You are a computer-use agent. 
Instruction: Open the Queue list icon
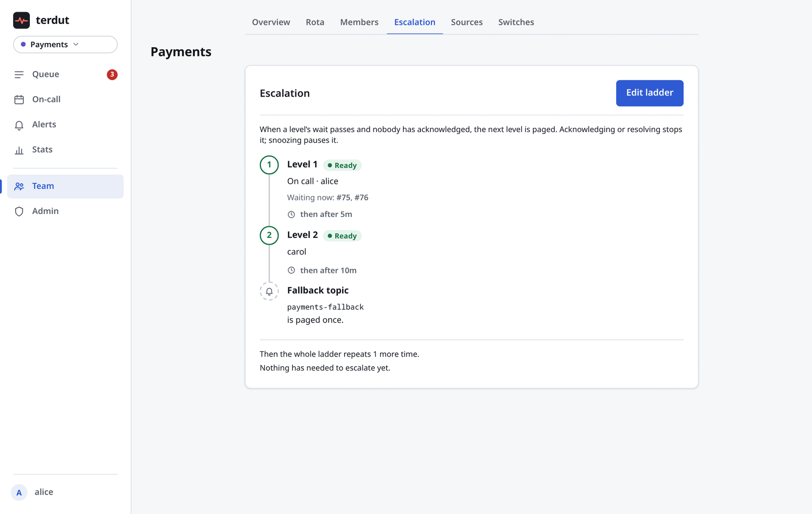click(x=19, y=75)
